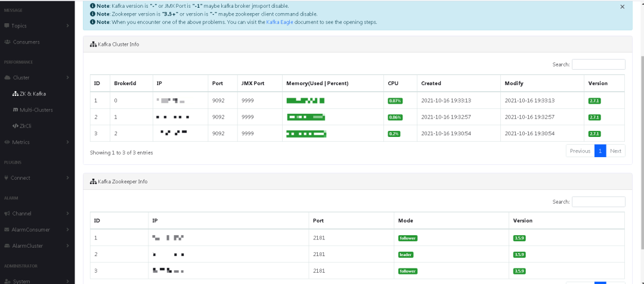This screenshot has width=644, height=284.
Task: Click the Topics comment icon in sidebar
Action: pos(7,26)
